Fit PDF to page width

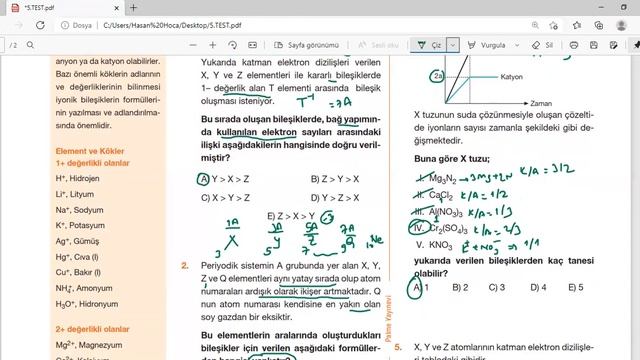(253, 45)
